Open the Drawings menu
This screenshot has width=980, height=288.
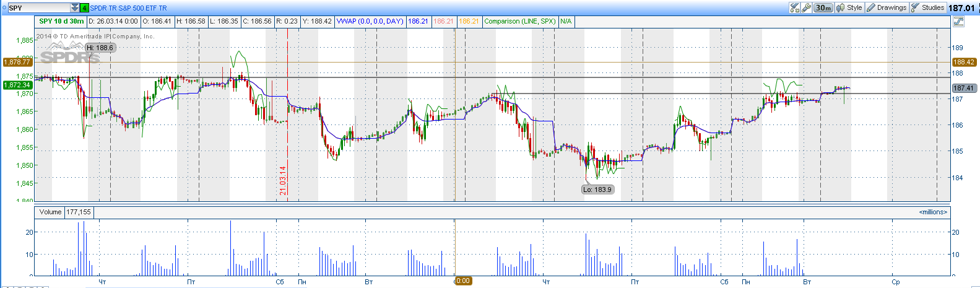887,7
